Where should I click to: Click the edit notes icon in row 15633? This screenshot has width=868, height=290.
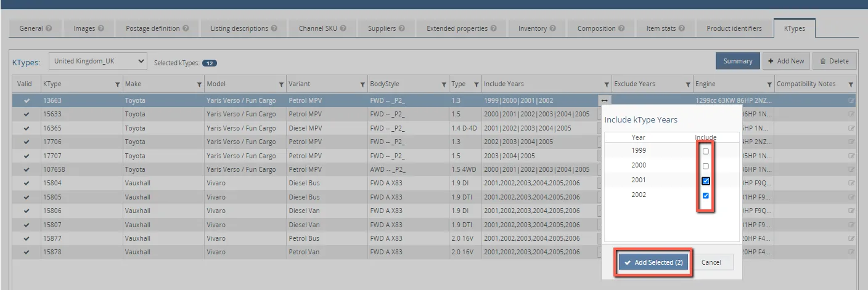[x=851, y=114]
